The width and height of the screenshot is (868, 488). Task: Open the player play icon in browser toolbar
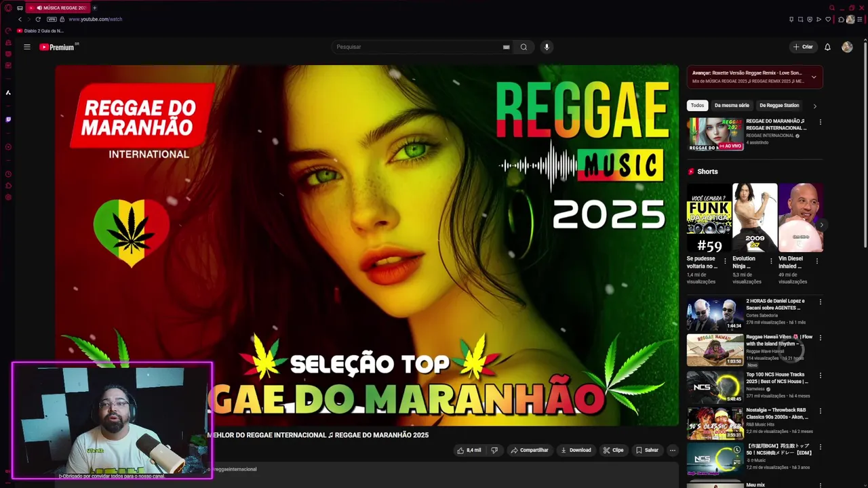pyautogui.click(x=818, y=19)
